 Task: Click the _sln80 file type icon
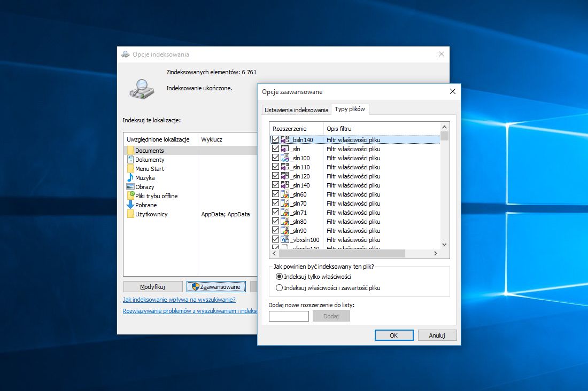[x=285, y=221]
